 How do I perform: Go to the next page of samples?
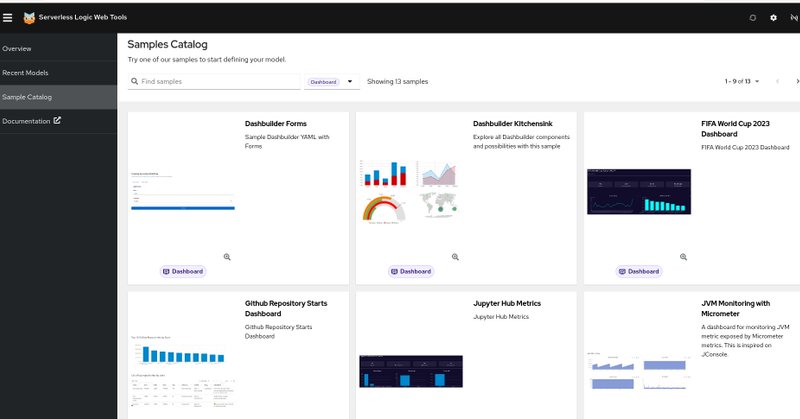797,81
